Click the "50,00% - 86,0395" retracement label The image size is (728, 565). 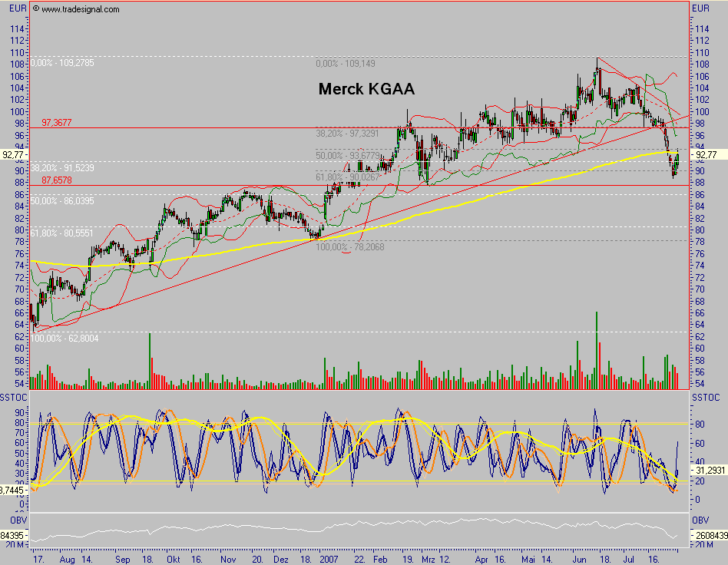click(x=62, y=201)
